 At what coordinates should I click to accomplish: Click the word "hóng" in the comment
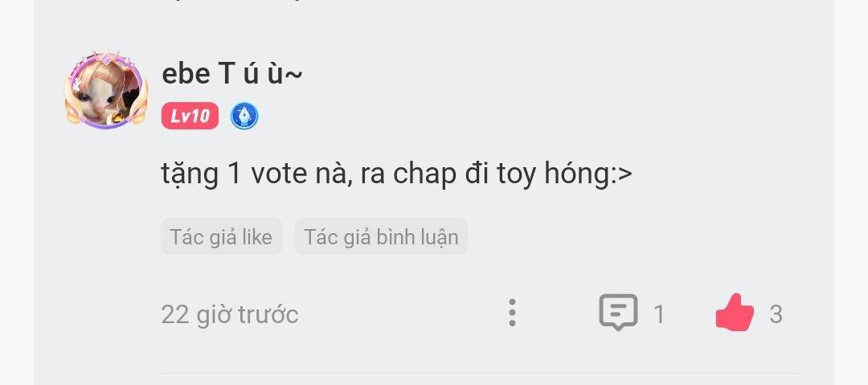[x=576, y=174]
